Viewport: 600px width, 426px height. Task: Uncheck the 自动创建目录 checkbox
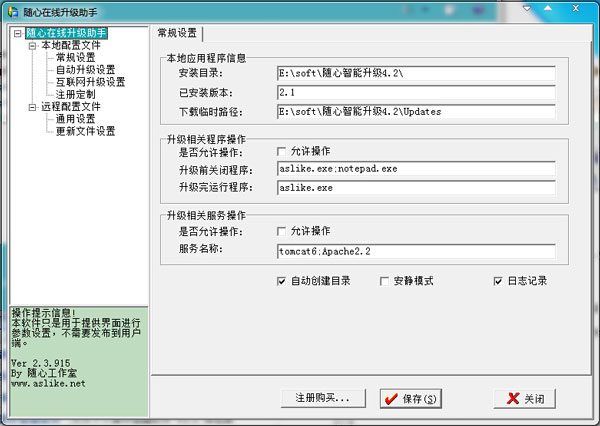coord(283,282)
